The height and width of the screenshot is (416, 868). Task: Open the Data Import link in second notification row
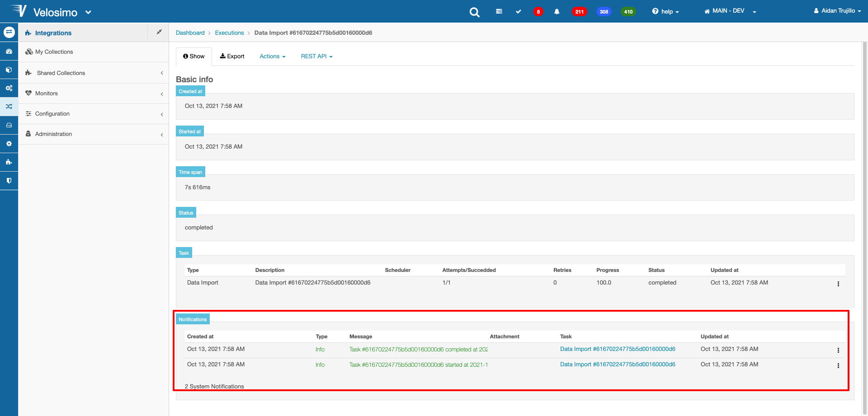[618, 365]
